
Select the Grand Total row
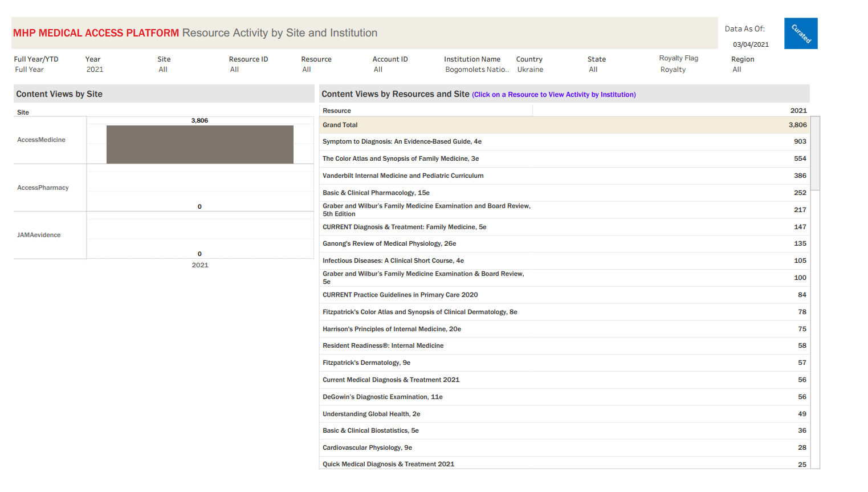(564, 125)
